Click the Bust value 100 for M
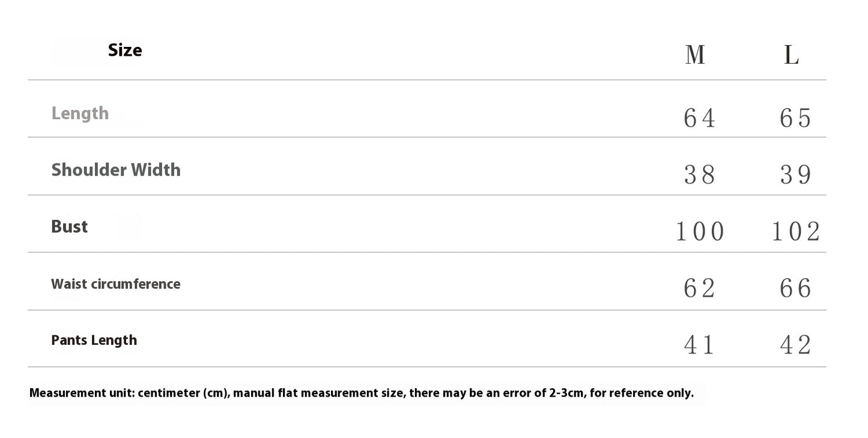Viewport: 868px width, 438px height. (x=700, y=231)
